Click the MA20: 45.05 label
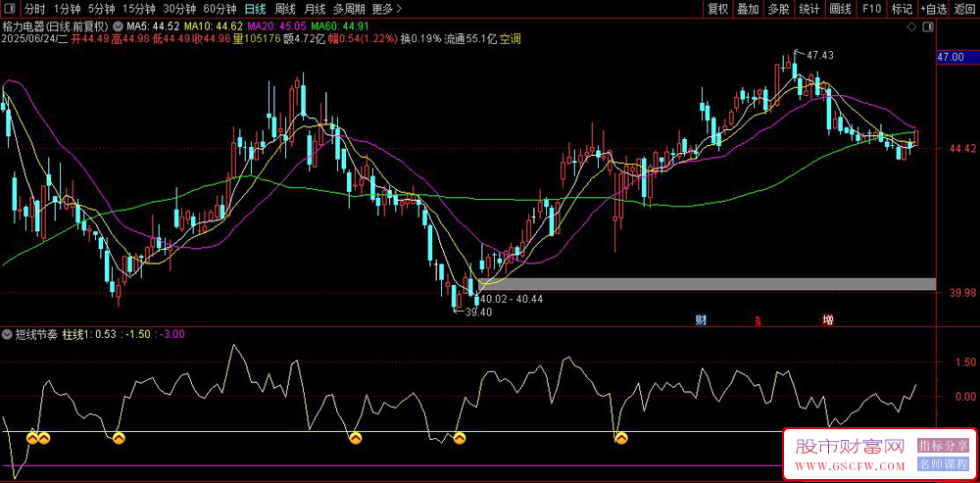 pos(277,26)
